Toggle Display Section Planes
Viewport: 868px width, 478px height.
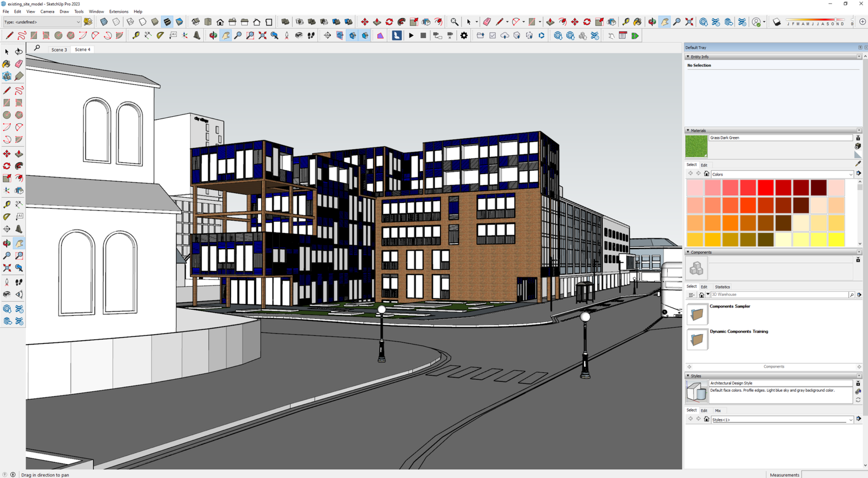[340, 36]
